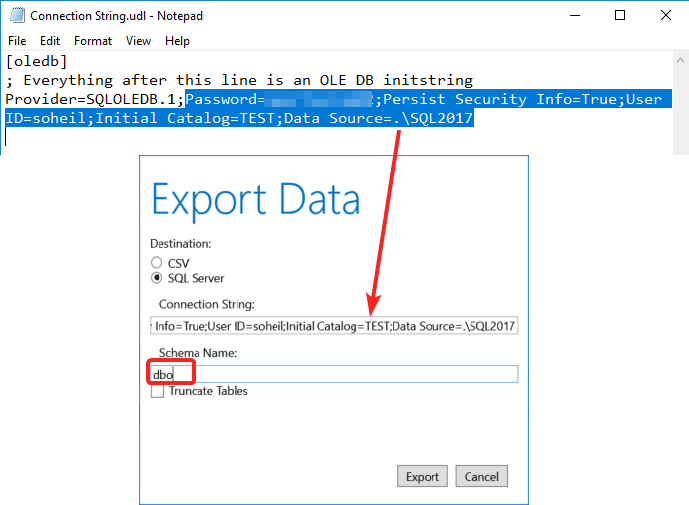Click the 'Destination:' label

pos(181,243)
